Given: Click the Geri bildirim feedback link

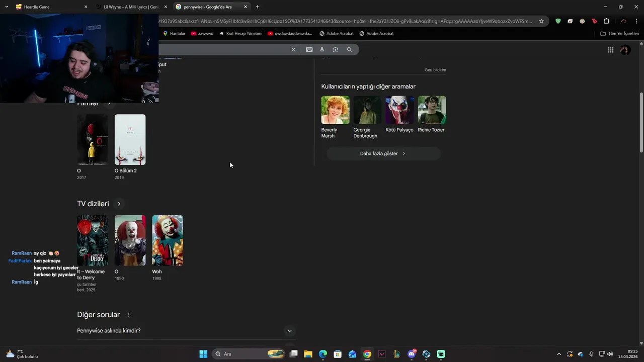Looking at the screenshot, I should (435, 70).
